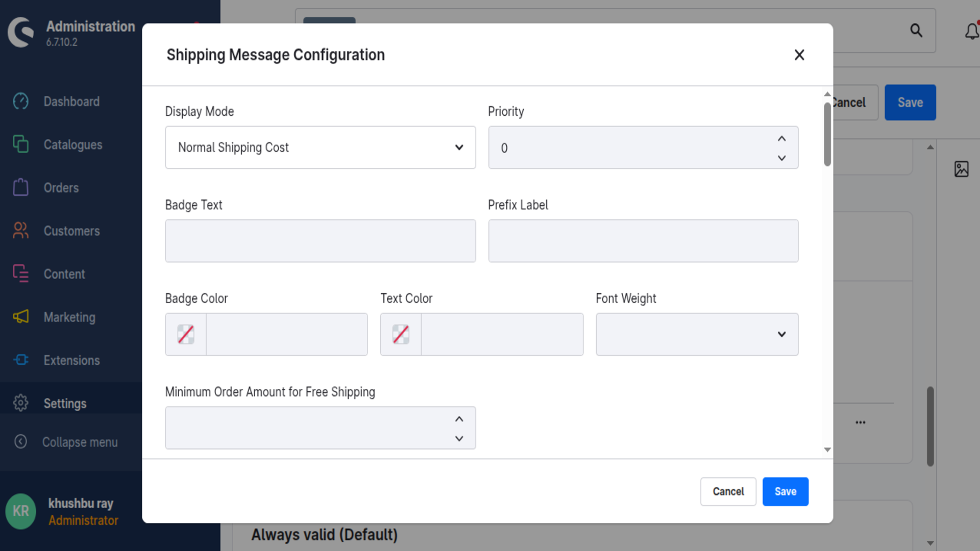Decrease Minimum Order Amount with down arrow
The height and width of the screenshot is (551, 980).
459,438
